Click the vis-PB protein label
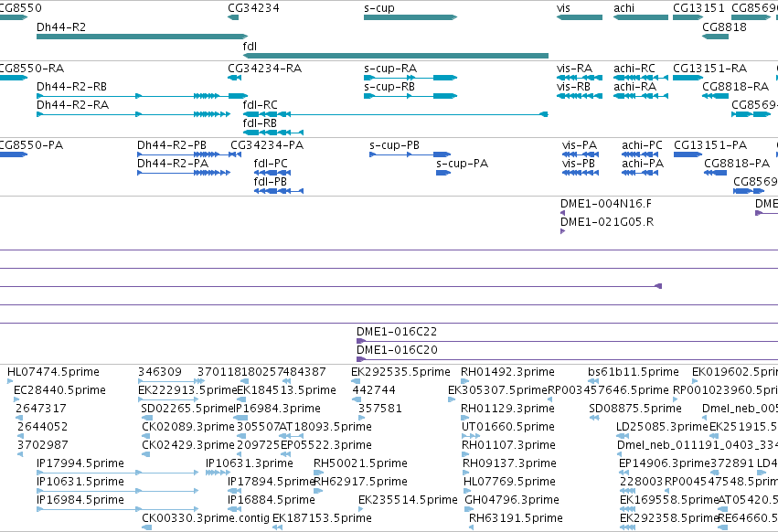Screen dimensions: 778x532 point(579,164)
